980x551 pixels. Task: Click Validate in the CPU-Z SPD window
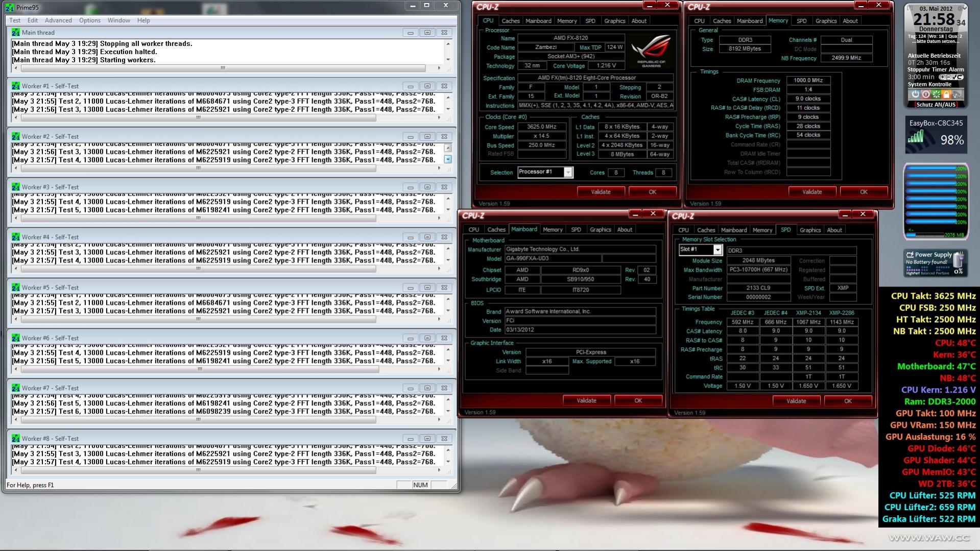[796, 401]
